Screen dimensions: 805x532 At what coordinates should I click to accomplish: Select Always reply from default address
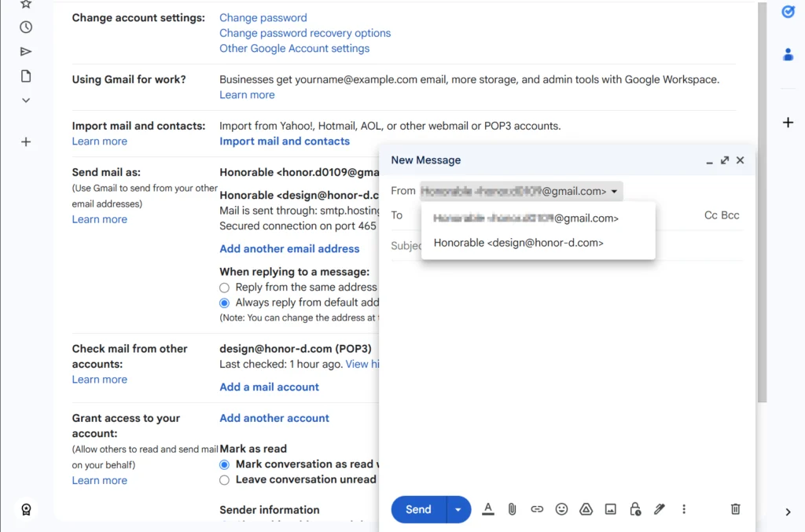(224, 303)
